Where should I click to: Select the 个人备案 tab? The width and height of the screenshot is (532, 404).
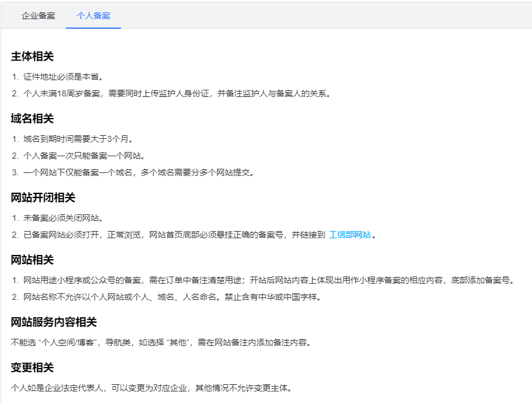click(93, 16)
